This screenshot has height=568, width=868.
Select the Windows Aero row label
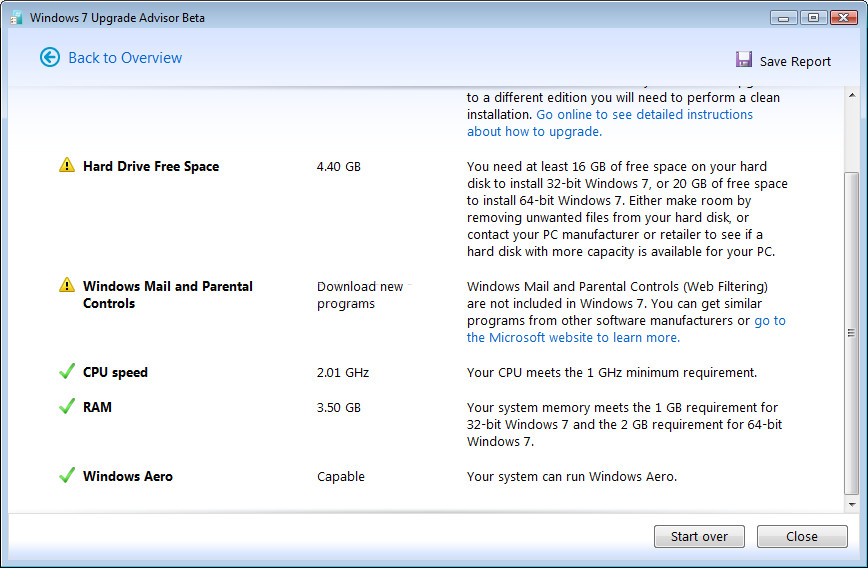(128, 476)
